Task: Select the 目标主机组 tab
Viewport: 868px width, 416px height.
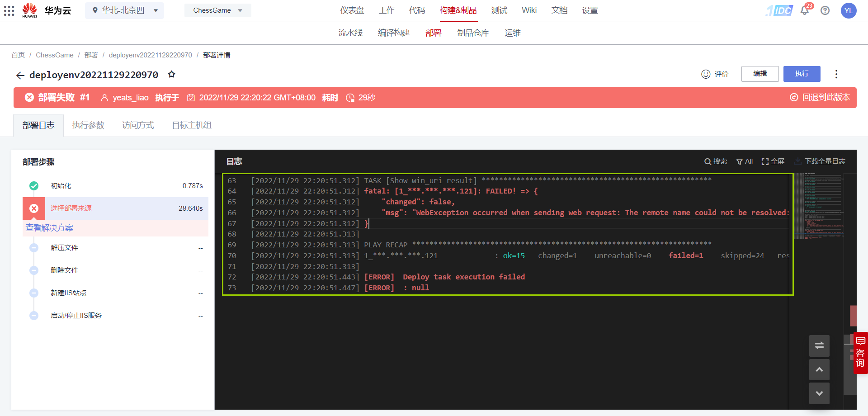Action: click(192, 125)
